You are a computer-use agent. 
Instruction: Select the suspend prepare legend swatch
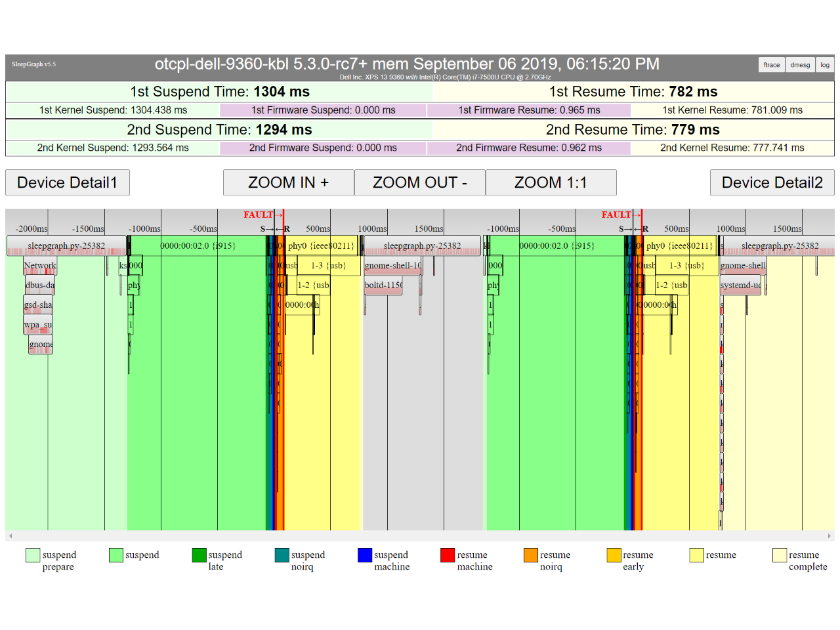click(x=33, y=555)
